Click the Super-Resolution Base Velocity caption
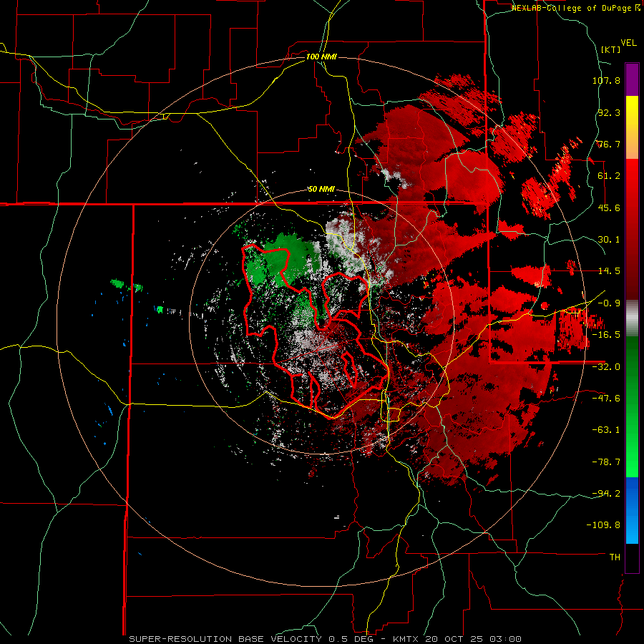The width and height of the screenshot is (644, 644). [326, 639]
